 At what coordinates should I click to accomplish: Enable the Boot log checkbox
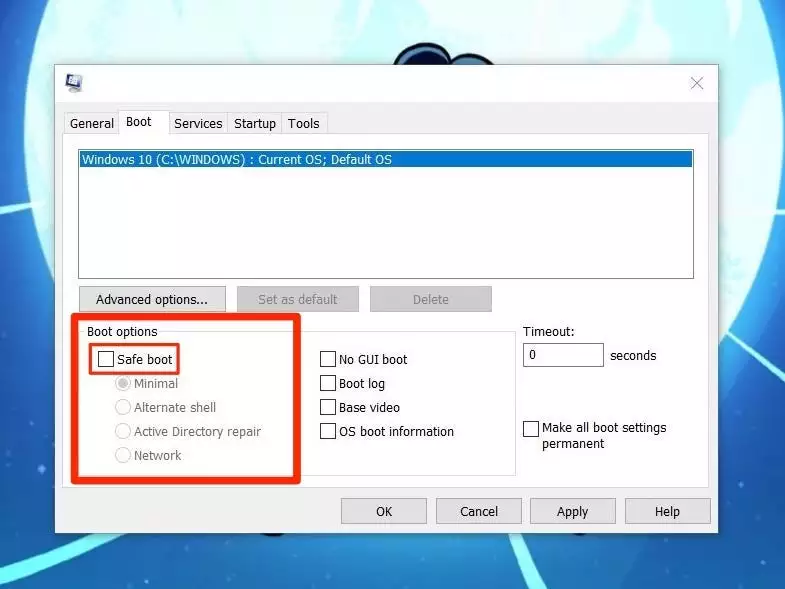click(x=328, y=383)
